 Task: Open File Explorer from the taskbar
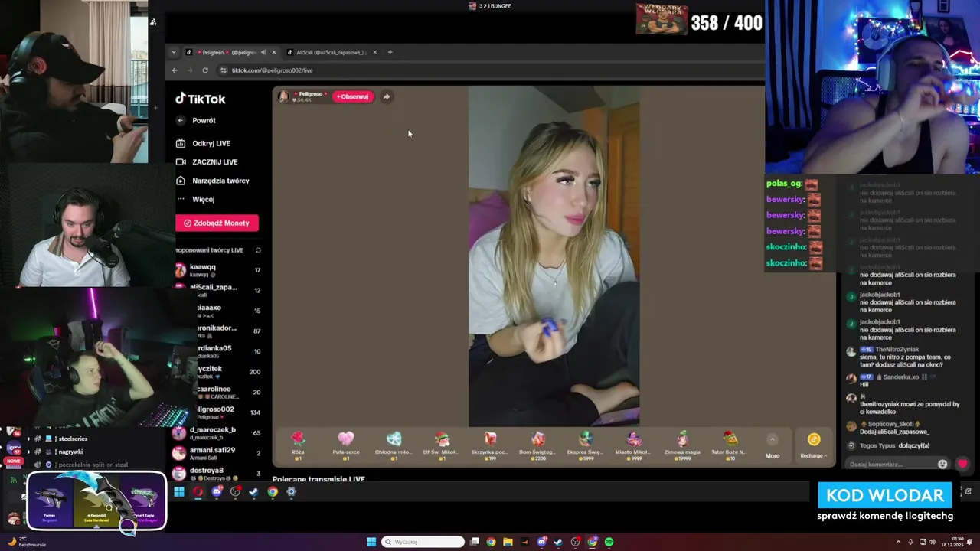click(x=508, y=542)
